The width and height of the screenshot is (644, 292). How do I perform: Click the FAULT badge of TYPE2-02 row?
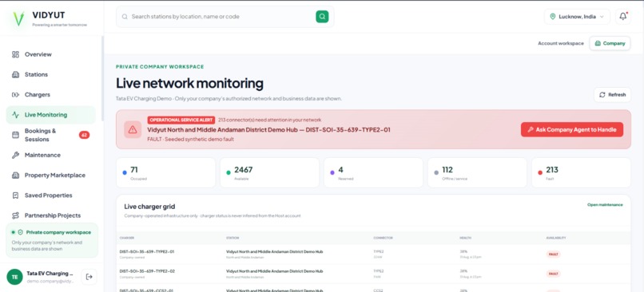(553, 274)
